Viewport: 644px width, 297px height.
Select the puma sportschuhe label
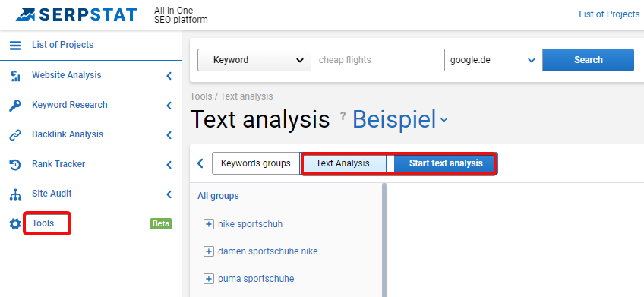(x=256, y=279)
